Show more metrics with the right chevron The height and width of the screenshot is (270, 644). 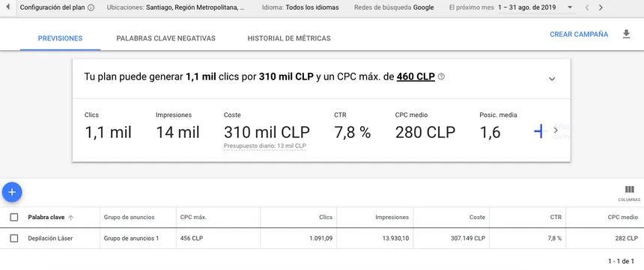pyautogui.click(x=556, y=130)
